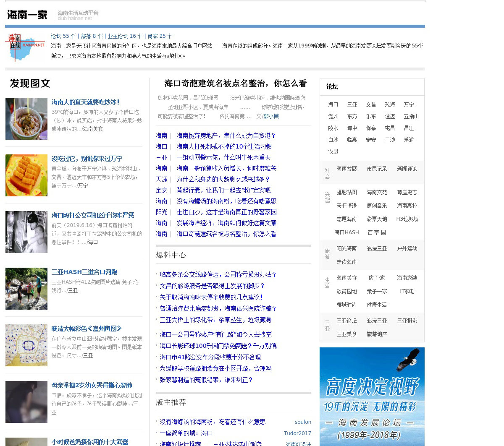Screen dimensions: 504x446
Task: Open the bus driver assault thumbnail
Action: coord(26,232)
